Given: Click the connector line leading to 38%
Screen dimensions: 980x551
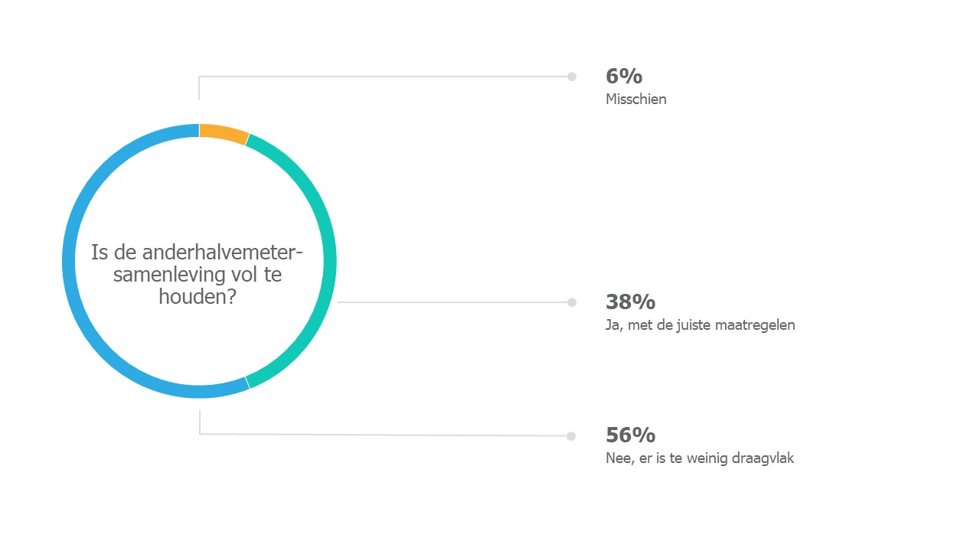Looking at the screenshot, I should 452,302.
